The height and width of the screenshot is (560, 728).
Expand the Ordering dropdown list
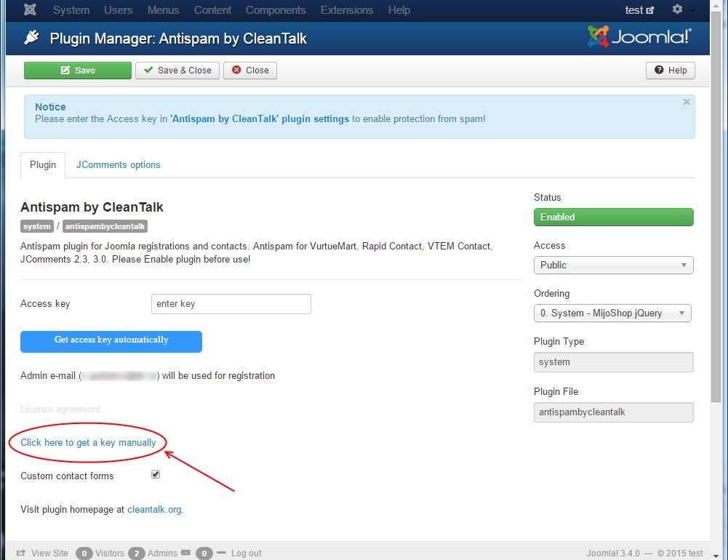click(x=612, y=313)
